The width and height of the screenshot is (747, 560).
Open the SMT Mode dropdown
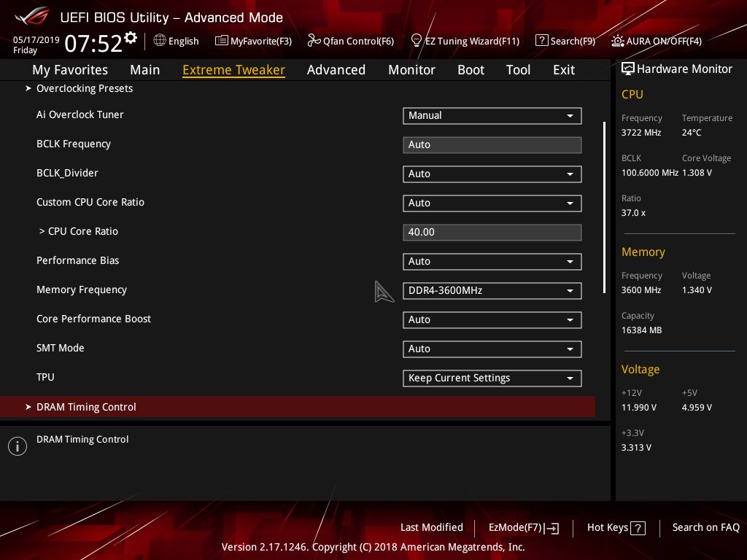coord(492,349)
